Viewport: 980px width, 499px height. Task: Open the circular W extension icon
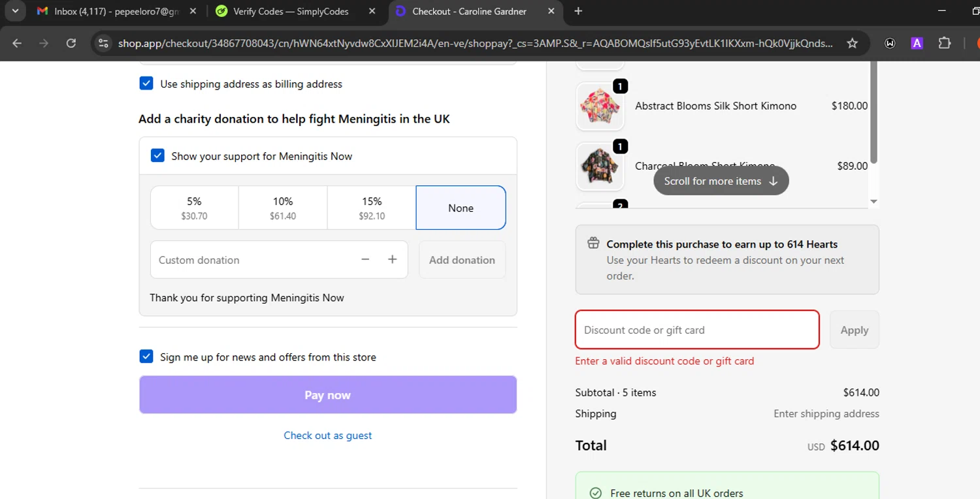[x=890, y=43]
